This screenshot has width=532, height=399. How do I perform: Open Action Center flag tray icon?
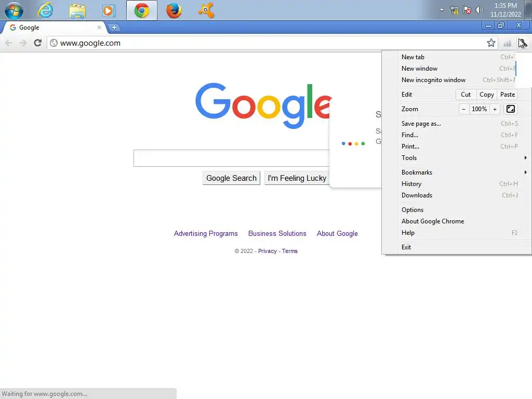click(x=467, y=10)
